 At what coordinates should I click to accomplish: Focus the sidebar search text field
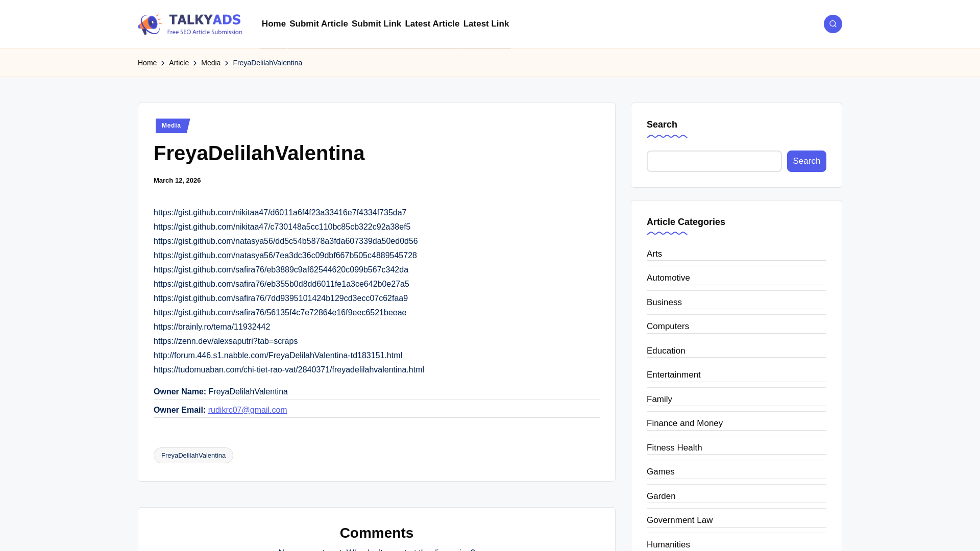[714, 161]
